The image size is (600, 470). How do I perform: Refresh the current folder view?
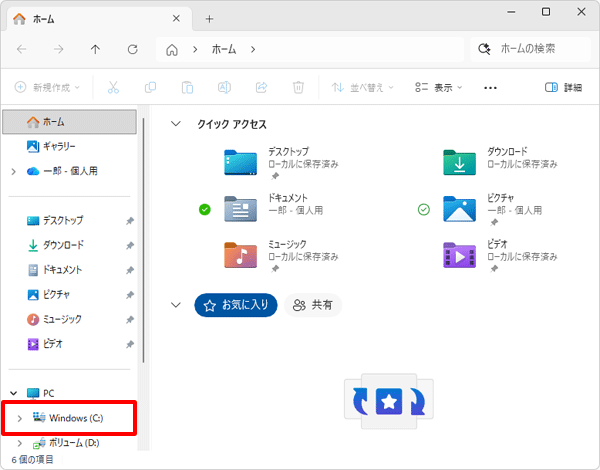coord(132,49)
